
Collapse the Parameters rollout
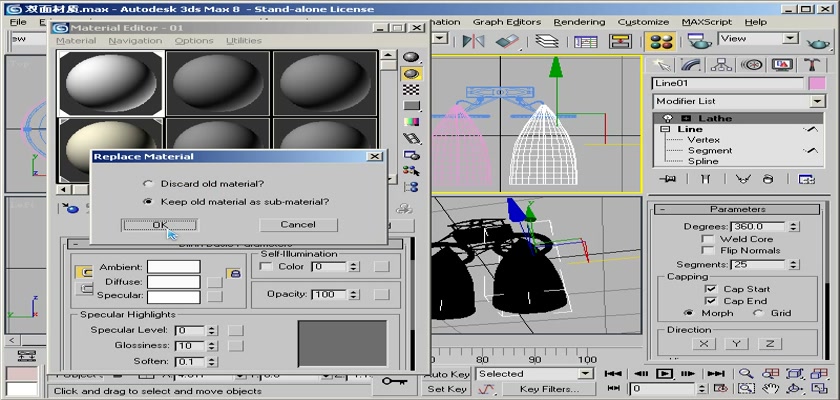click(663, 209)
